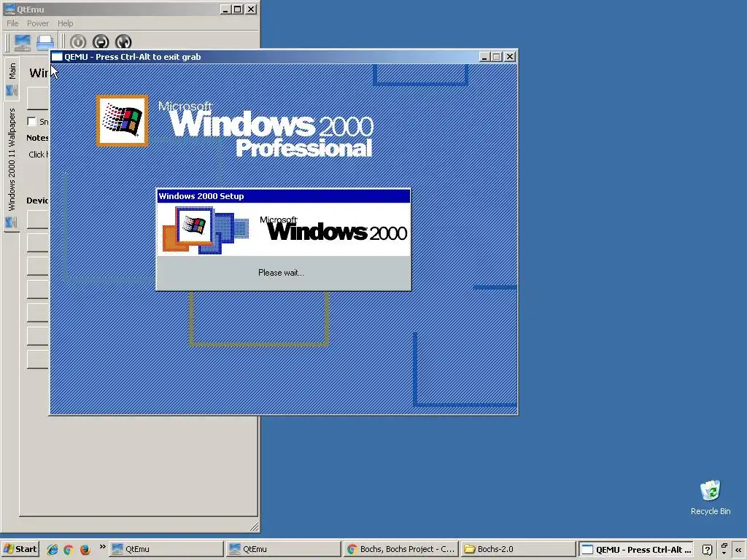This screenshot has height=560, width=747.
Task: Toggle the Snapshot checkbox in QtEmu
Action: pyautogui.click(x=32, y=122)
